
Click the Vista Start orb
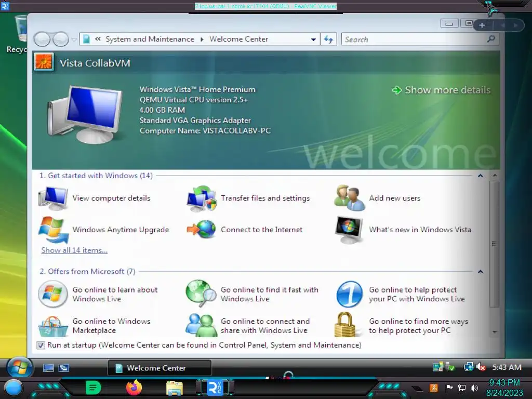[20, 367]
